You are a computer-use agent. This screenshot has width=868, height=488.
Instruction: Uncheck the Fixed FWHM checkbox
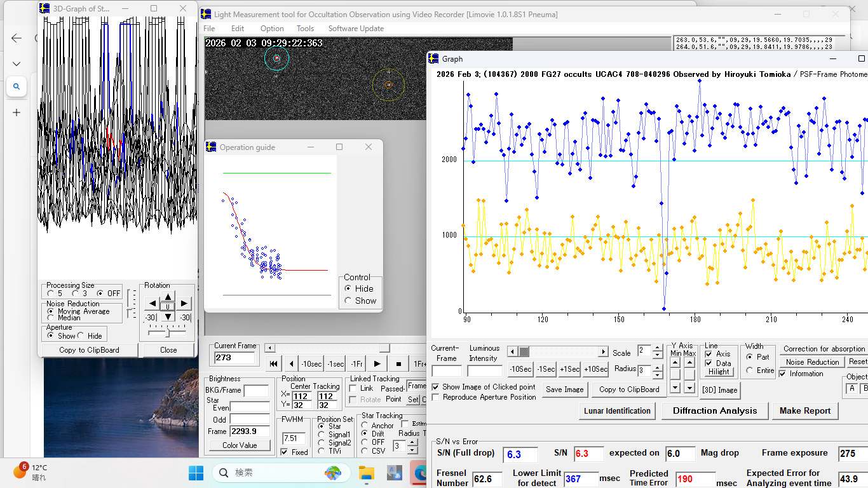(285, 452)
